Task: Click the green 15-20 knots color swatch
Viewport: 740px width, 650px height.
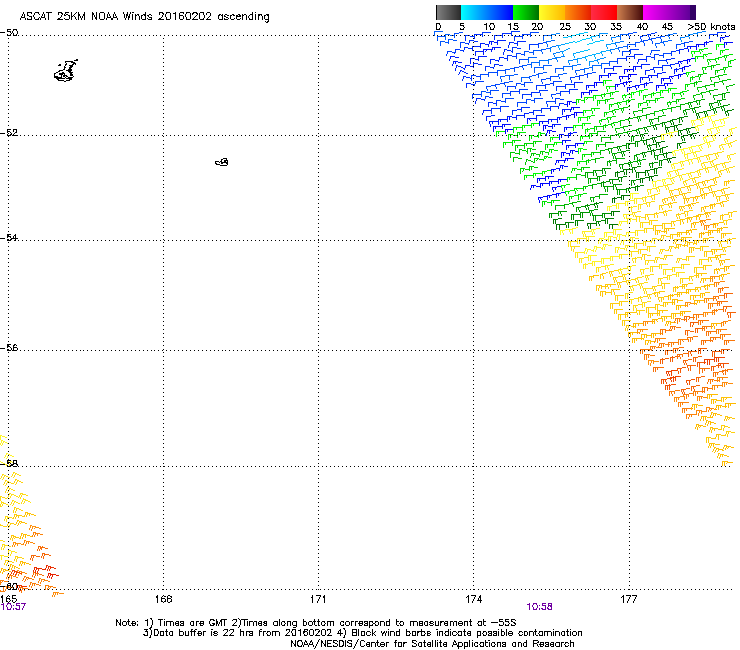Action: tap(526, 12)
